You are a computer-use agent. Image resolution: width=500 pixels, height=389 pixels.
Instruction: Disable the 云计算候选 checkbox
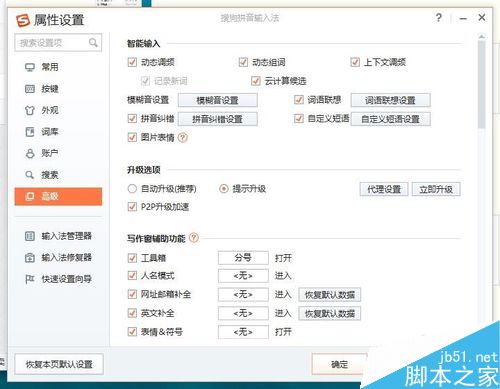[x=255, y=81]
